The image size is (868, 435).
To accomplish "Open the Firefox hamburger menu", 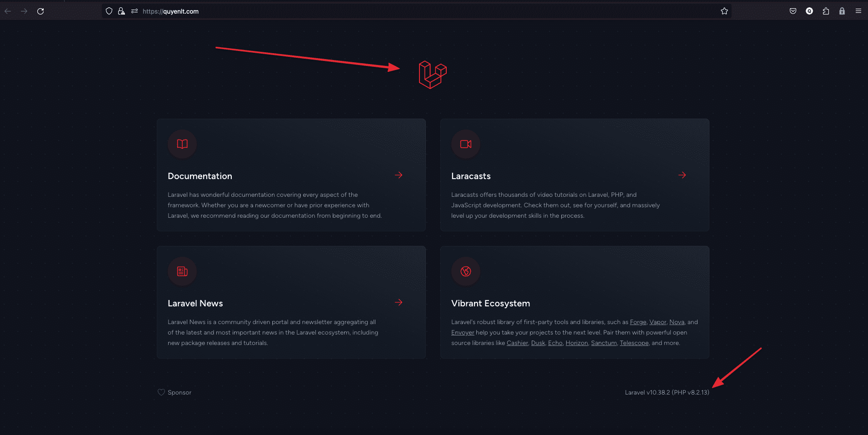I will coord(858,11).
